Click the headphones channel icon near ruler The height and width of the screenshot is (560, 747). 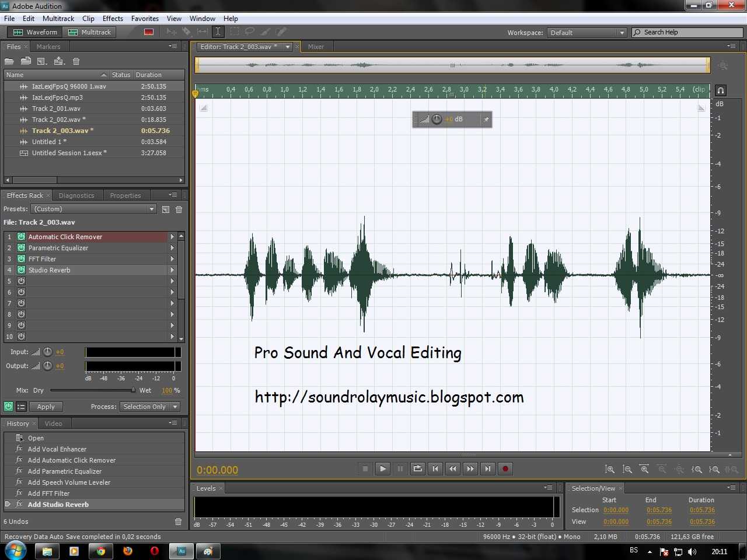721,90
